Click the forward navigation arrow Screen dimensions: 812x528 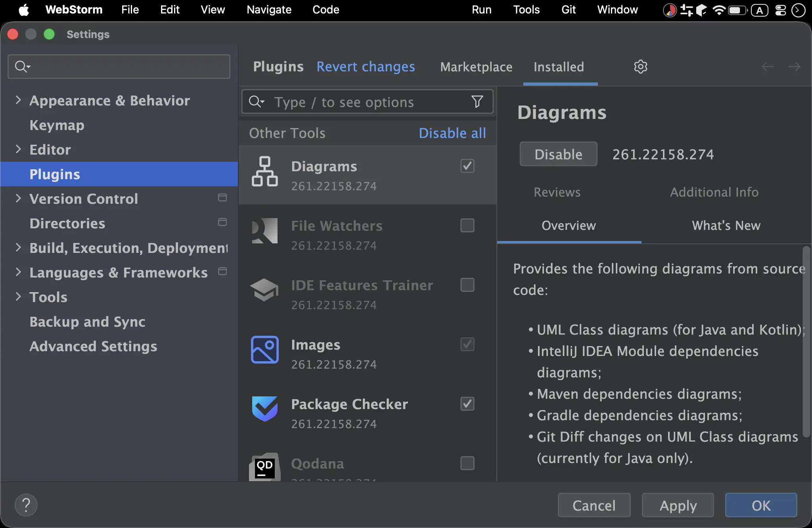pos(794,67)
